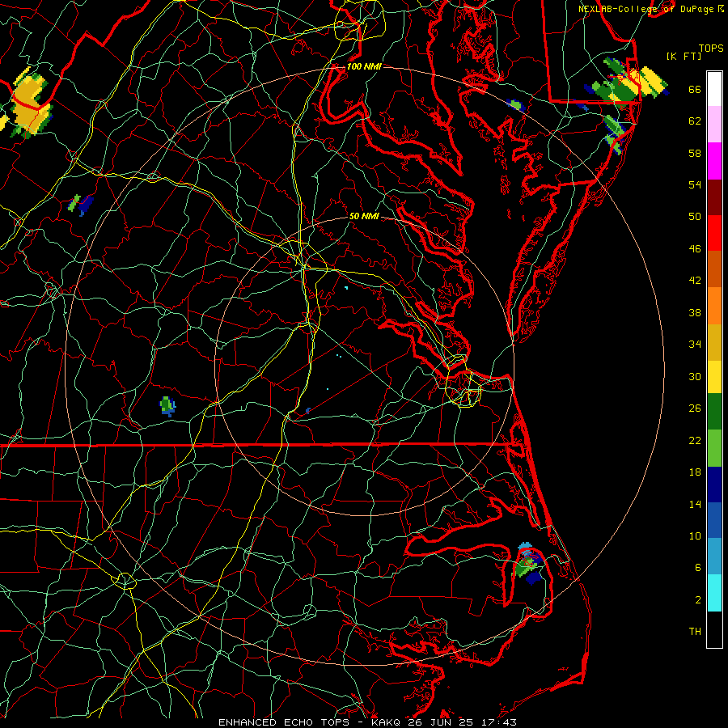This screenshot has height=728, width=728.
Task: Pick the light blue legend swatch
Action: click(714, 557)
